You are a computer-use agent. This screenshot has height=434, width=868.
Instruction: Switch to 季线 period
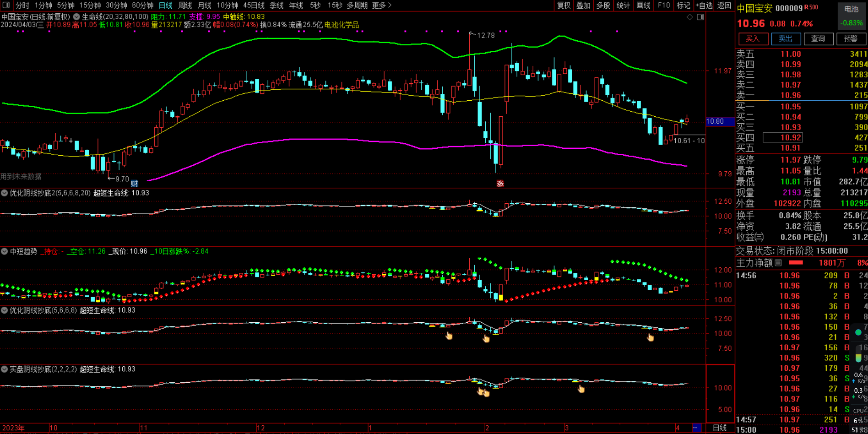pyautogui.click(x=277, y=5)
